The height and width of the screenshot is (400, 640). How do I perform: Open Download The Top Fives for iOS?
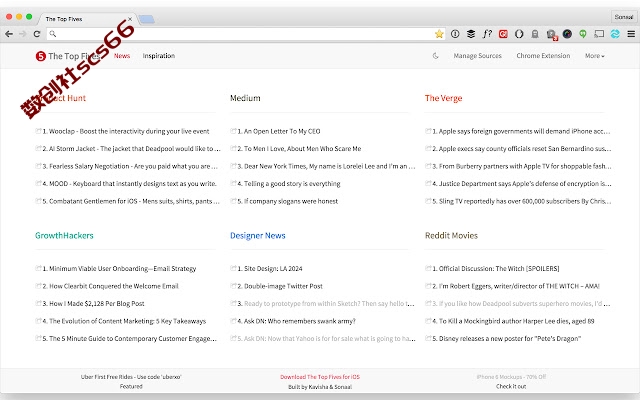[320, 377]
